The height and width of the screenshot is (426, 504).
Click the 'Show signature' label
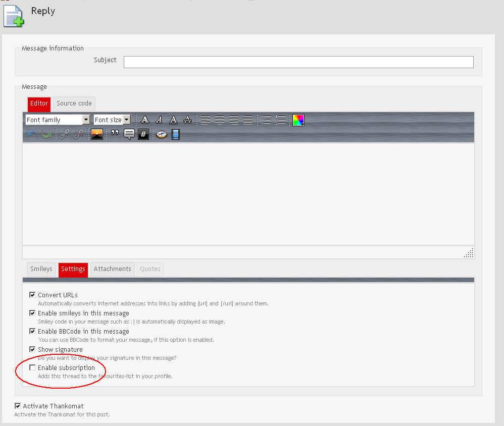(61, 350)
